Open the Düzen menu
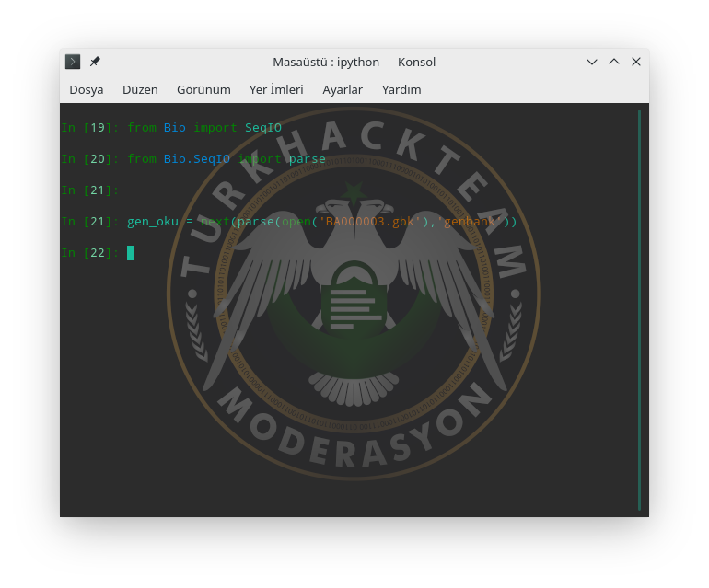Image resolution: width=709 pixels, height=588 pixels. click(140, 89)
